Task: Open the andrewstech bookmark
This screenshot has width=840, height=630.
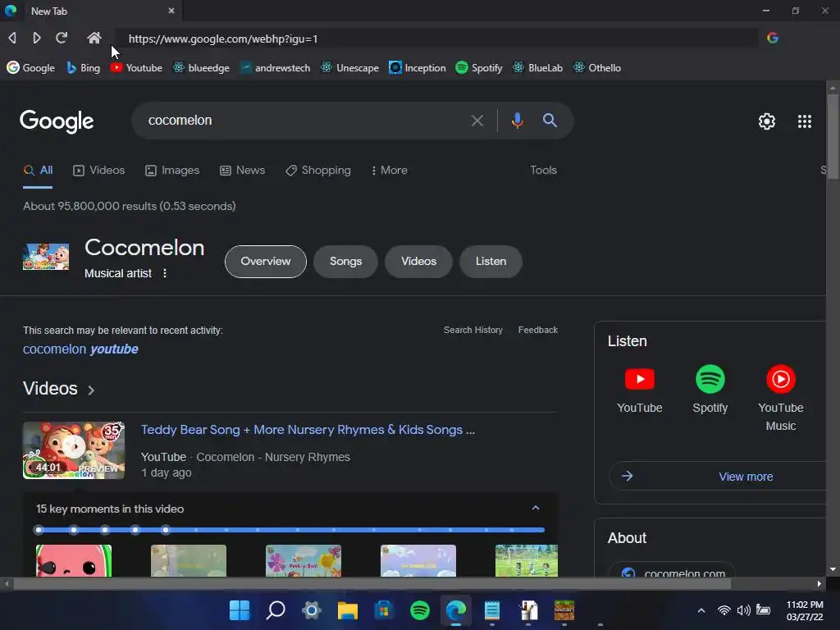Action: pos(276,68)
